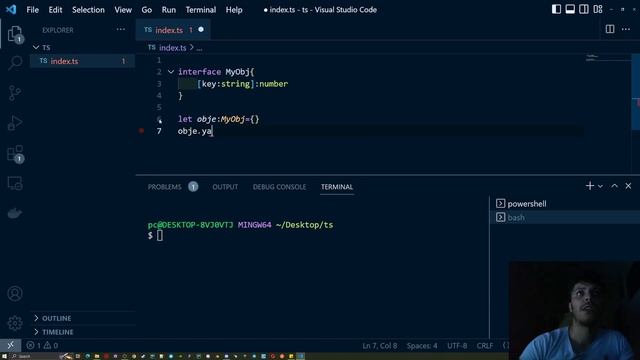The width and height of the screenshot is (640, 360).
Task: Click the Windows taskbar Search box
Action: 24,356
